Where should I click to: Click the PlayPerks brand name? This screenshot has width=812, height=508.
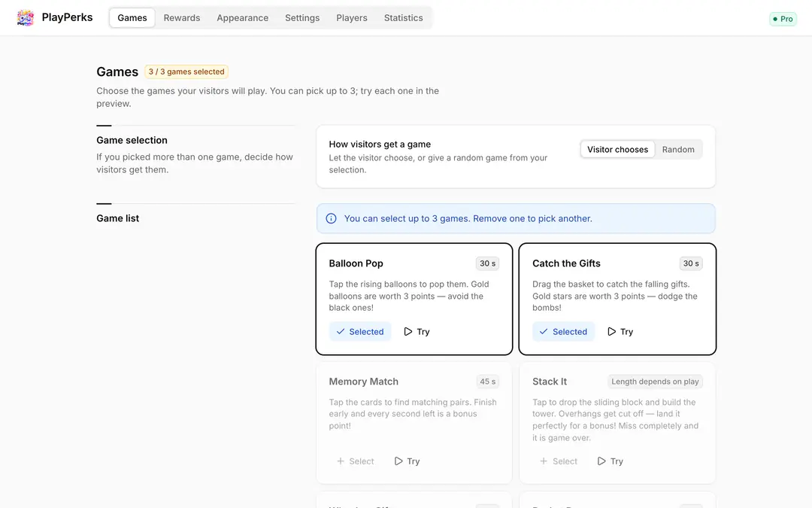pyautogui.click(x=68, y=17)
